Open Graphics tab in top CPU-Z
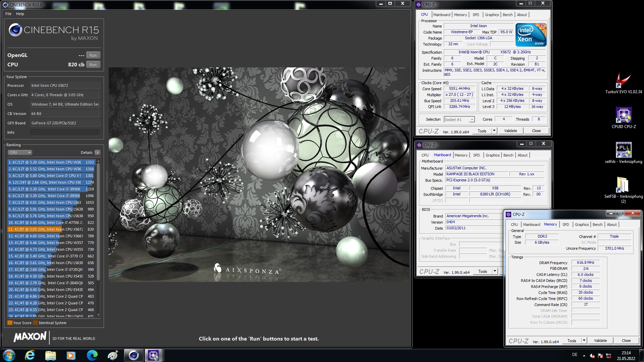 492,15
